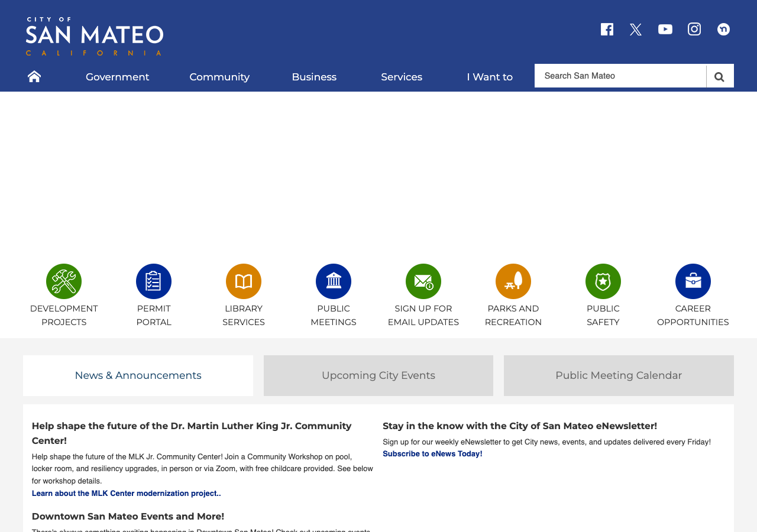Open Development Projects wrench icon
This screenshot has width=757, height=532.
coord(64,281)
